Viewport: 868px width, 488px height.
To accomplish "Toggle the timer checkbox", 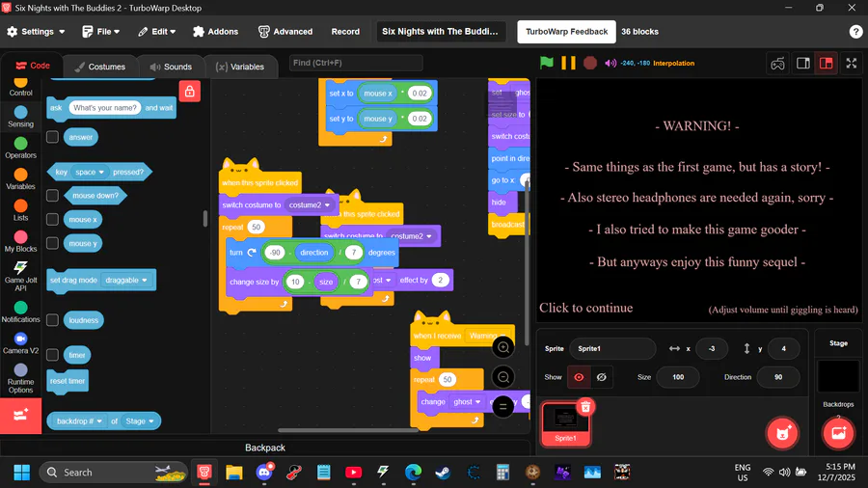I will [53, 355].
